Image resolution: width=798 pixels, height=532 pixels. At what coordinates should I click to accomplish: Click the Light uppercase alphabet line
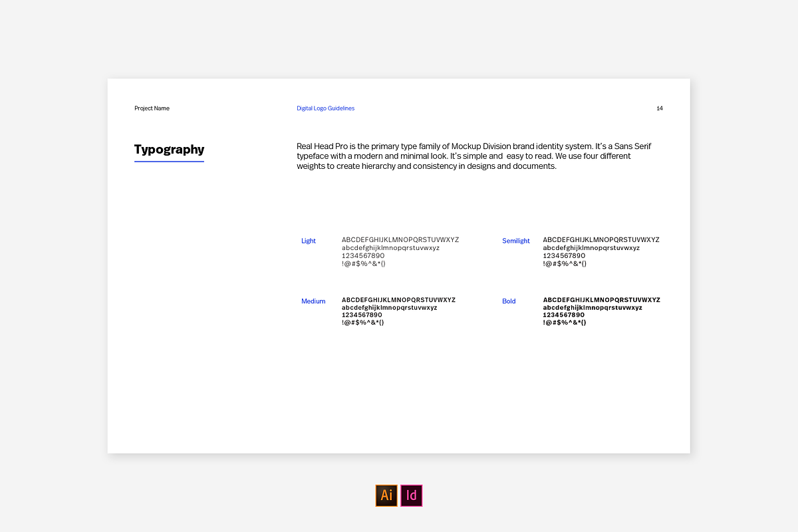(400, 240)
